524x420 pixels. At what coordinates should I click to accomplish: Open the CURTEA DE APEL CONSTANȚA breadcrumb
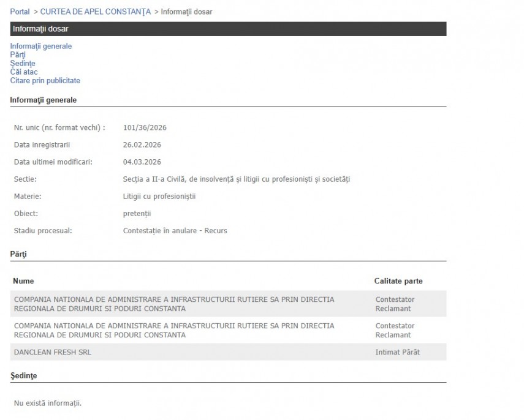tap(95, 12)
